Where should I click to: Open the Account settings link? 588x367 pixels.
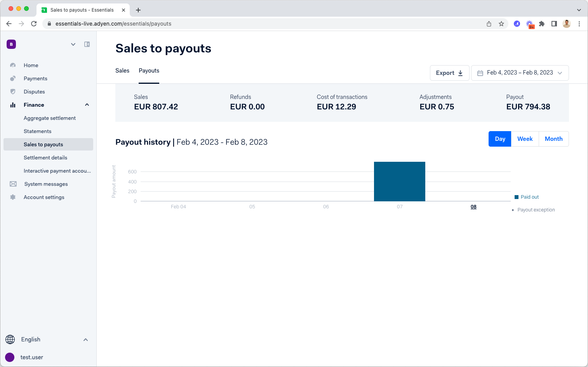pyautogui.click(x=44, y=197)
